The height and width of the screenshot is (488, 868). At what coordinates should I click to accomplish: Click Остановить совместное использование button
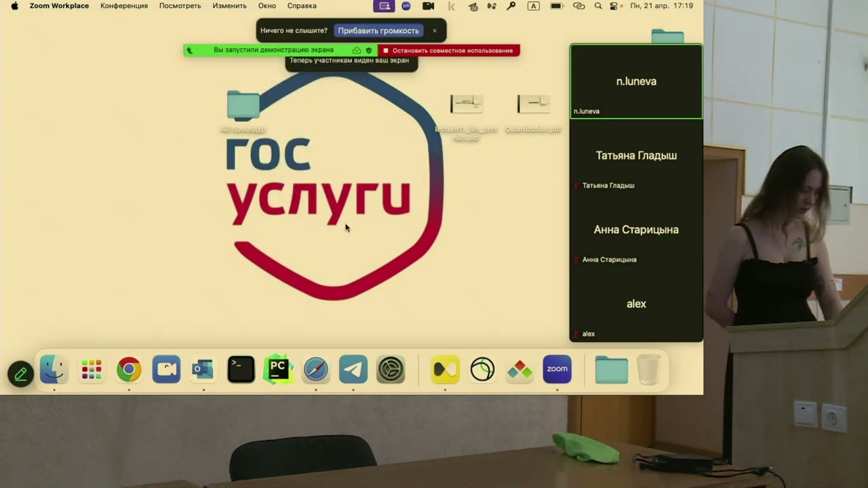(x=449, y=50)
